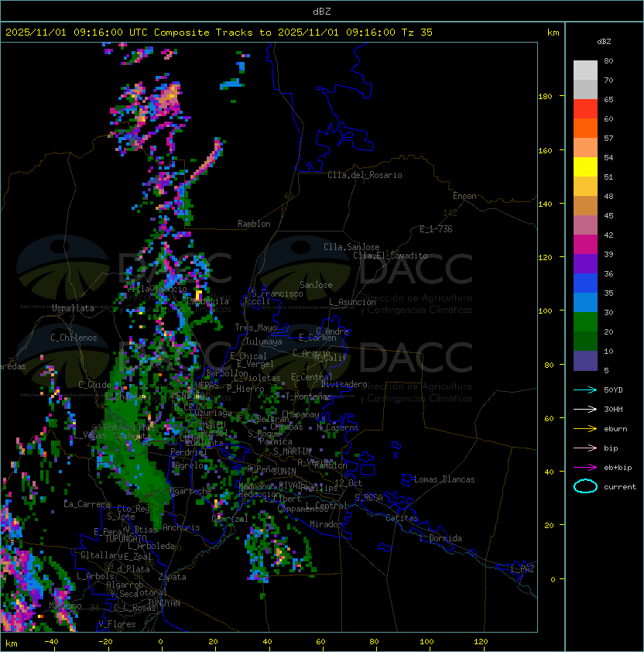Screen dimensions: 644x652
Task: Click the L_Dormida map label
Action: tap(440, 538)
